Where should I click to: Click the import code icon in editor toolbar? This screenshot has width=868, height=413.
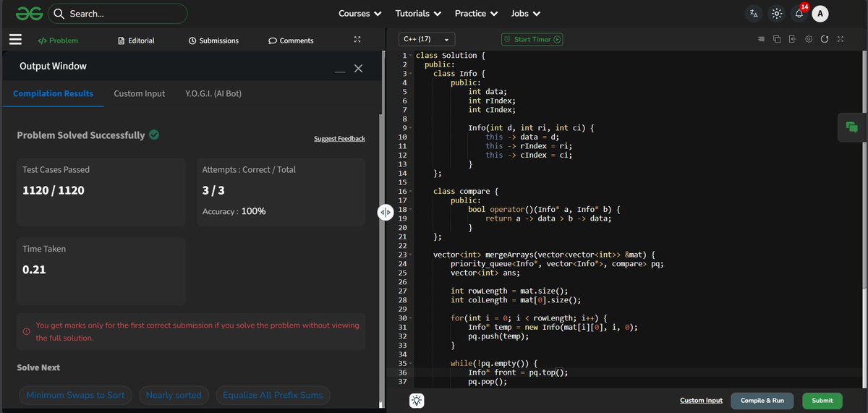coord(793,39)
